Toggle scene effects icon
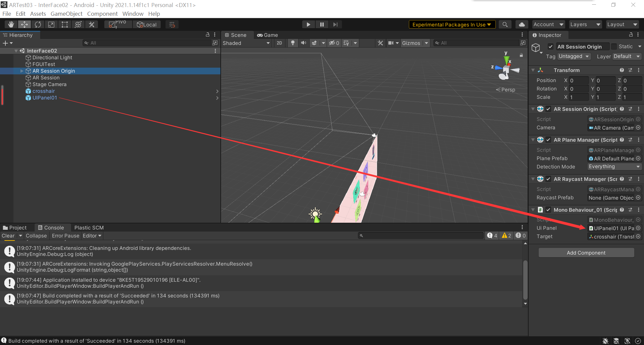The width and height of the screenshot is (644, 345). click(x=314, y=43)
